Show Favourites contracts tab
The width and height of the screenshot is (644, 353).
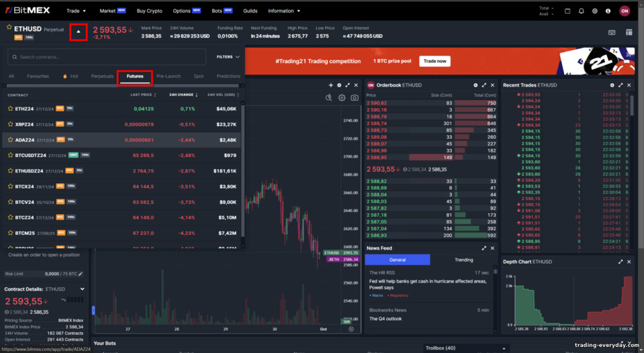coord(38,77)
